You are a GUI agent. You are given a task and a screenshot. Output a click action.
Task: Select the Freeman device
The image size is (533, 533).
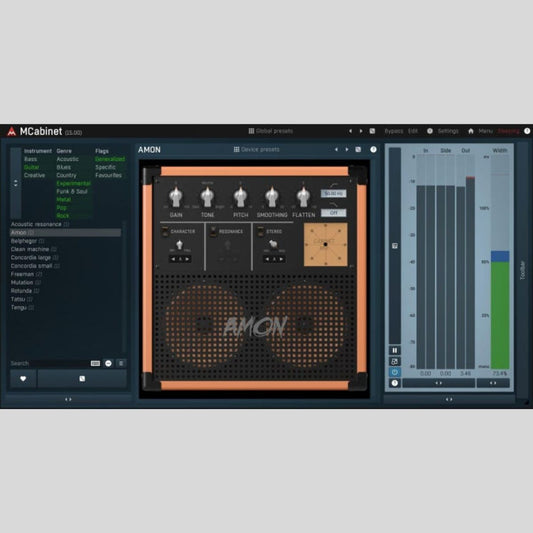(65, 274)
